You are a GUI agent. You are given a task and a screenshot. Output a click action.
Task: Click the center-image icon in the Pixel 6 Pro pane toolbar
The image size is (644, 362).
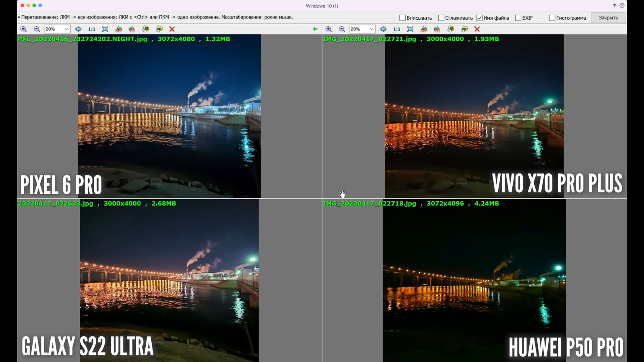pyautogui.click(x=78, y=29)
